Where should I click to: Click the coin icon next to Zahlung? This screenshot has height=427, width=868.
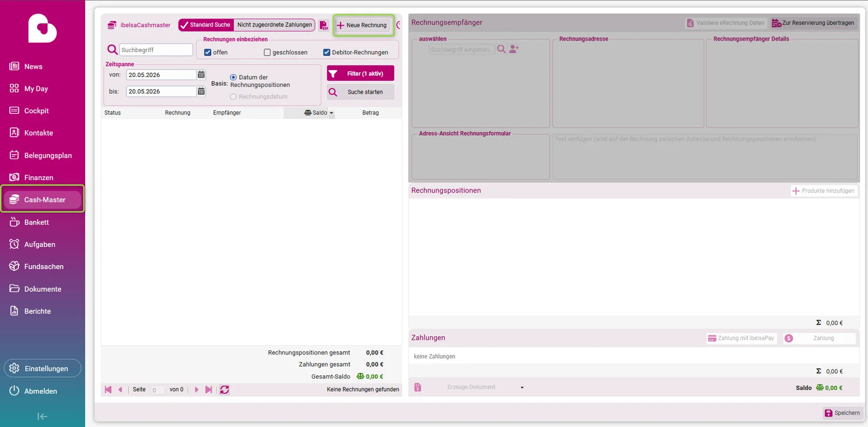click(x=789, y=338)
